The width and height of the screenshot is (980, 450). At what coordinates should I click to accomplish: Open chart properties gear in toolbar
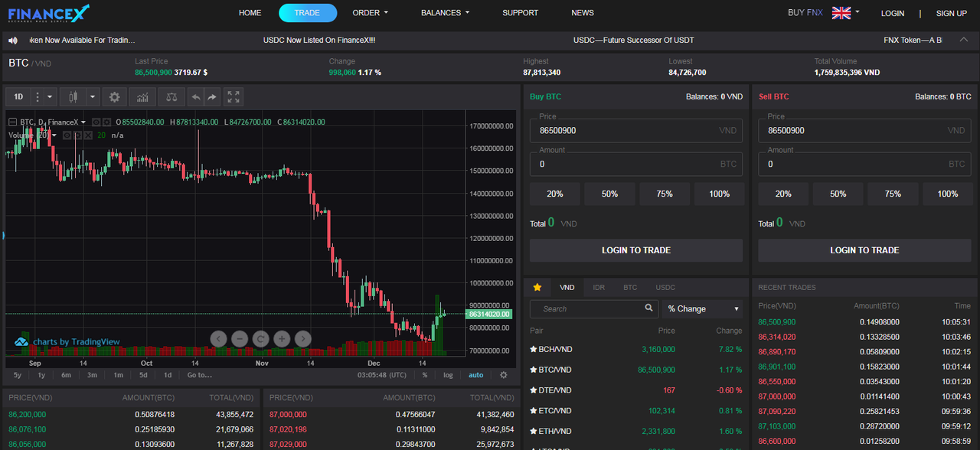(114, 97)
